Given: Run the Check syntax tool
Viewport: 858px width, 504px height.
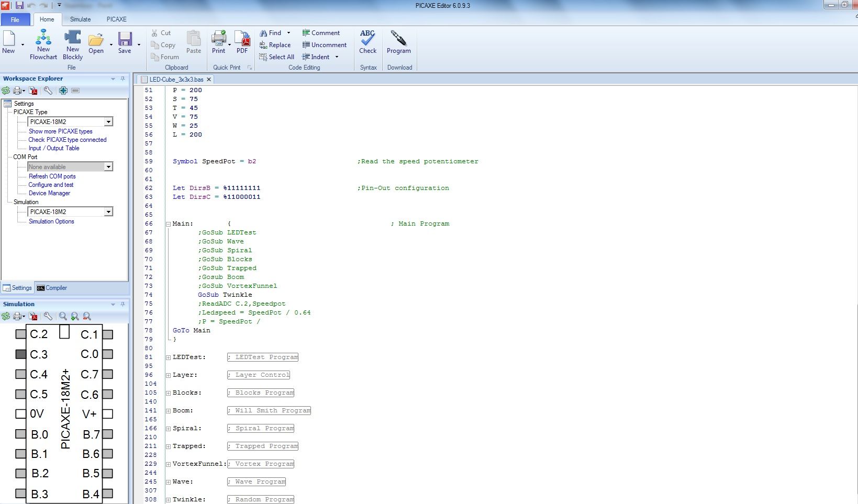Looking at the screenshot, I should (367, 39).
